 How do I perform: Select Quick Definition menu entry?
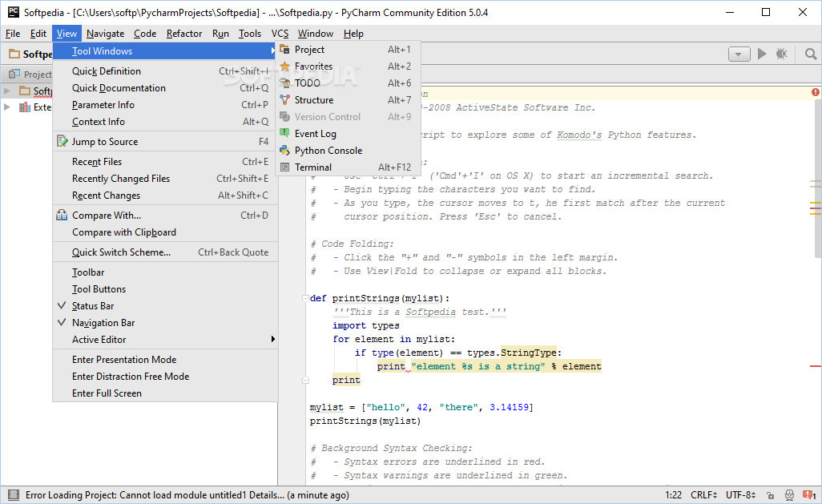(x=165, y=71)
